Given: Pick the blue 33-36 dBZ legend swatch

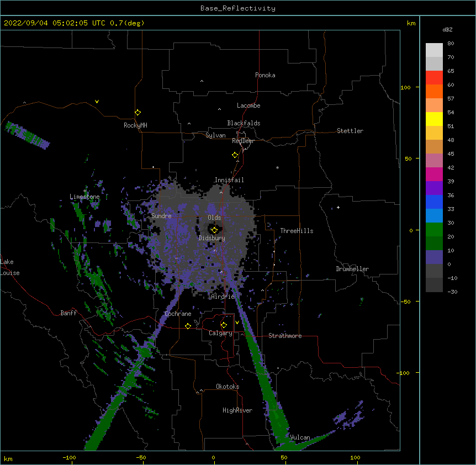Looking at the screenshot, I should [x=434, y=202].
